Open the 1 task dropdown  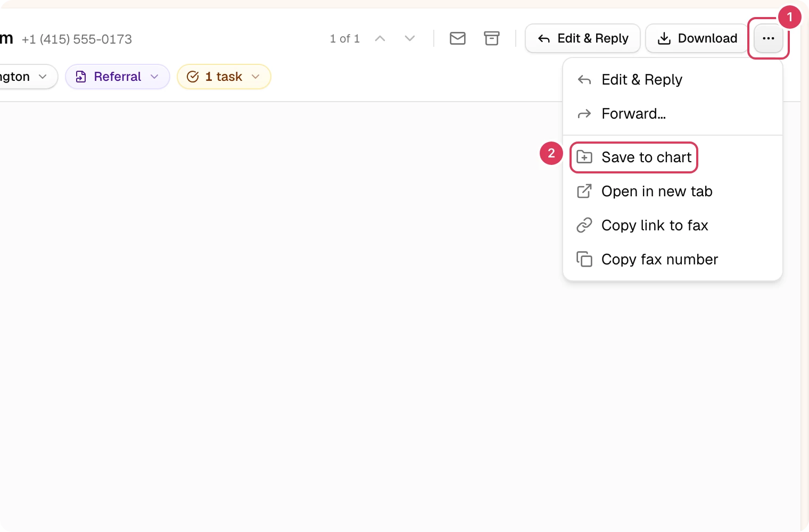pos(224,77)
